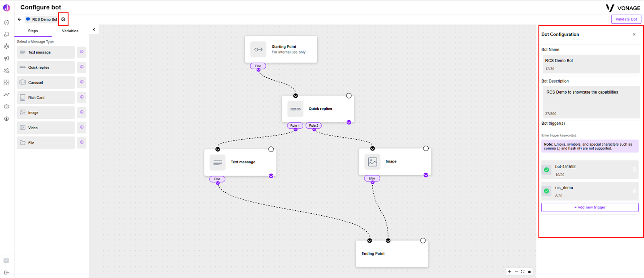Click the Rule 1 connector on Quick replies

[x=295, y=126]
